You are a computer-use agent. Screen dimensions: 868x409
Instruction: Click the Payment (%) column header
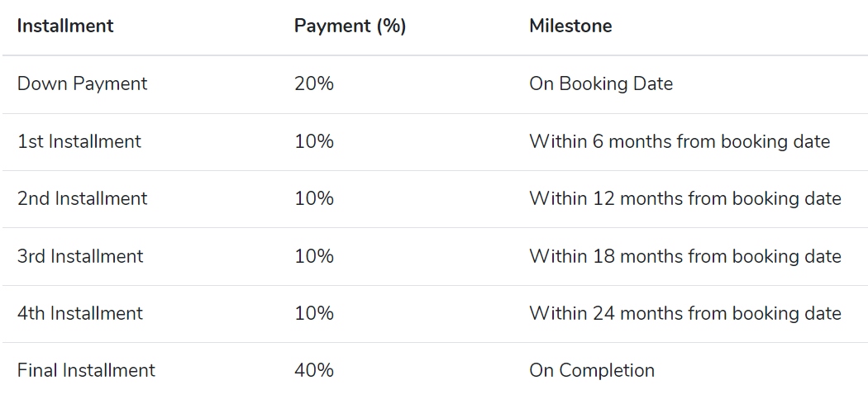(350, 26)
